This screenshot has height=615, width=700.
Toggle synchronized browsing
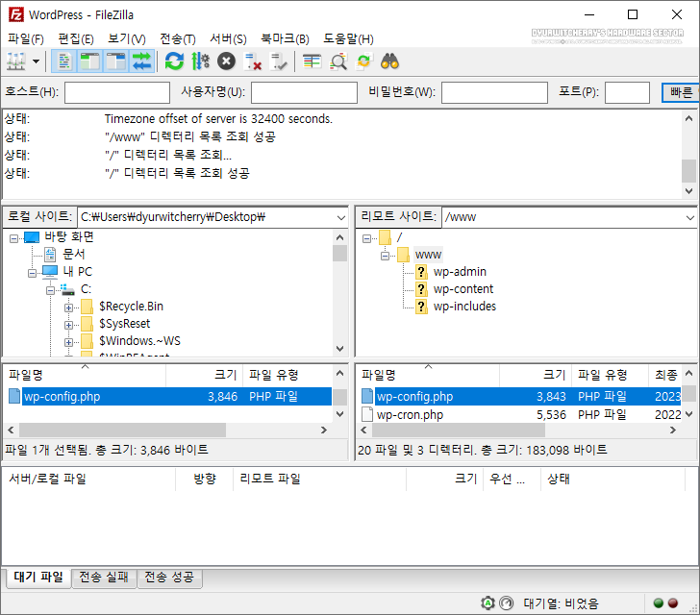[363, 61]
